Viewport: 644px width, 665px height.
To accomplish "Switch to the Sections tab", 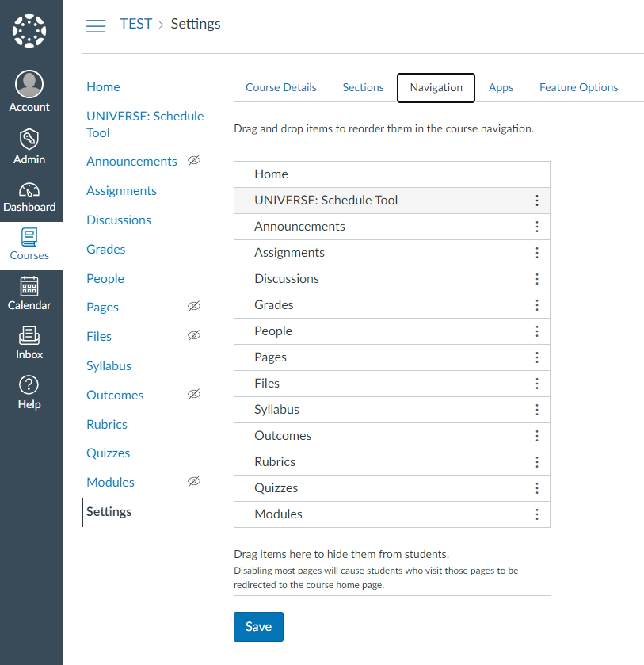I will tap(363, 87).
